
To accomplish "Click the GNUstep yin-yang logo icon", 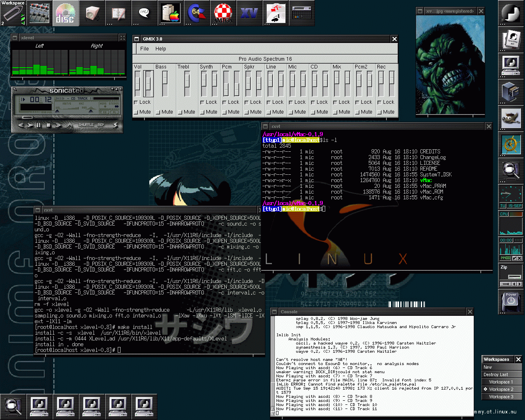I will (511, 13).
